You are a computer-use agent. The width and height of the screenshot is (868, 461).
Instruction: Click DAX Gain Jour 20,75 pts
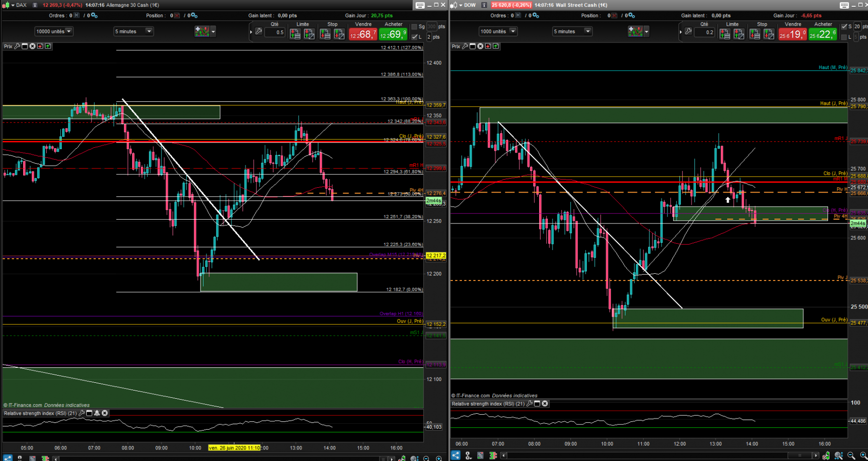(369, 15)
